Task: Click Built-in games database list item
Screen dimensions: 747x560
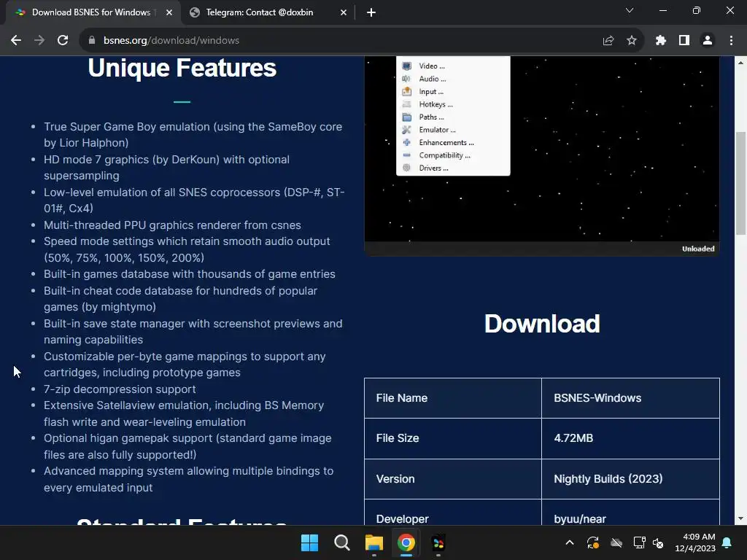Action: point(190,274)
